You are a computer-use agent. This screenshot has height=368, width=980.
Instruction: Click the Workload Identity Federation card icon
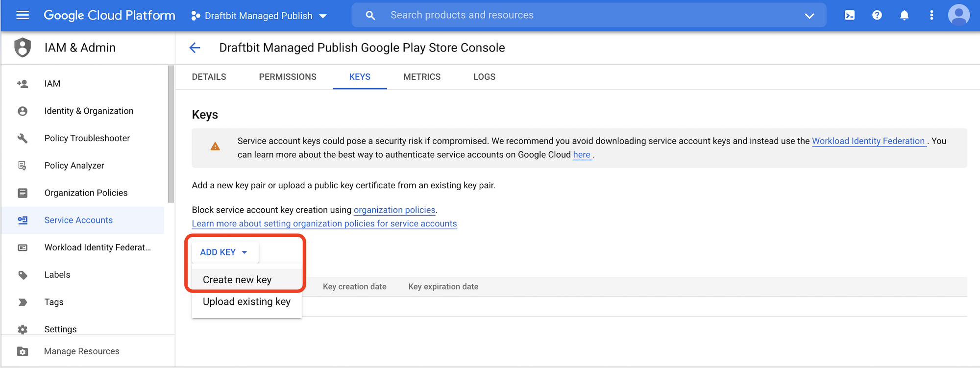(23, 247)
